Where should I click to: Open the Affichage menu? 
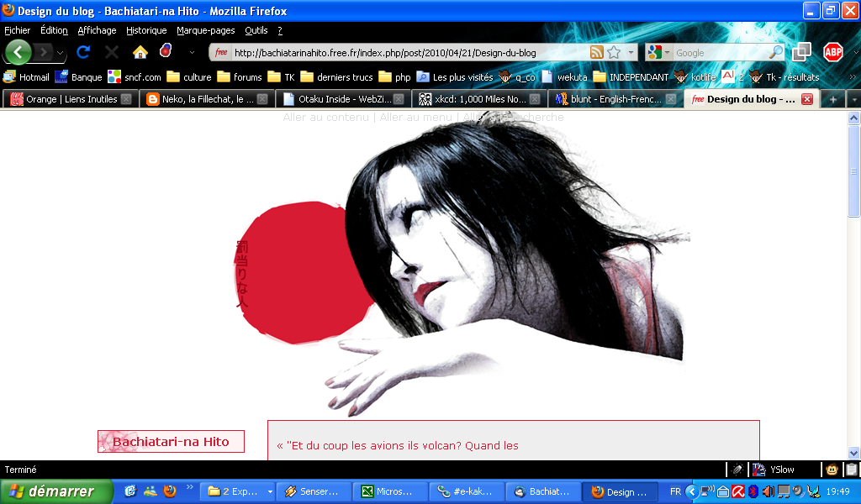click(x=98, y=30)
